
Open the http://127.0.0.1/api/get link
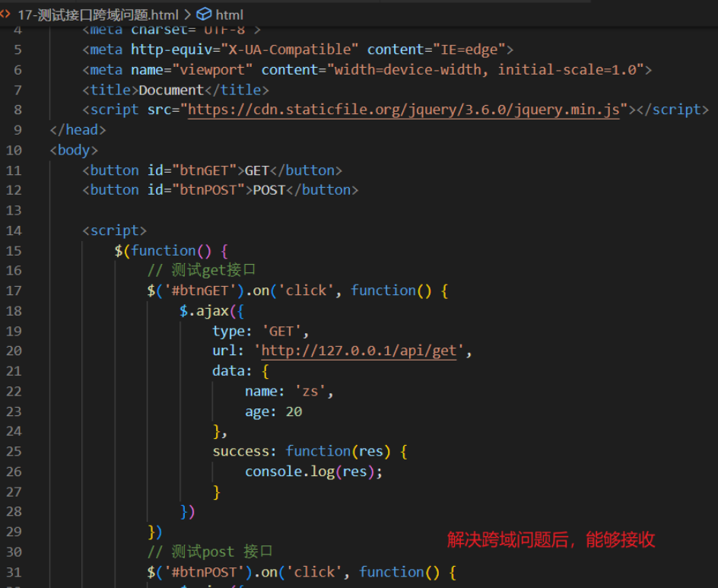(x=358, y=351)
